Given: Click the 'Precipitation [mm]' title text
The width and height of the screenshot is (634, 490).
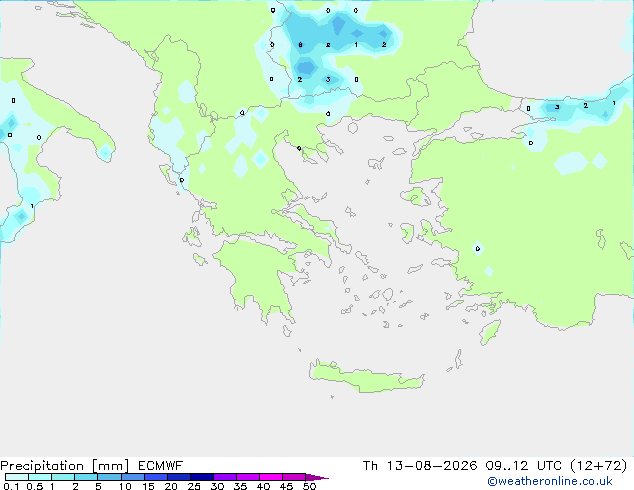Looking at the screenshot, I should point(64,466).
